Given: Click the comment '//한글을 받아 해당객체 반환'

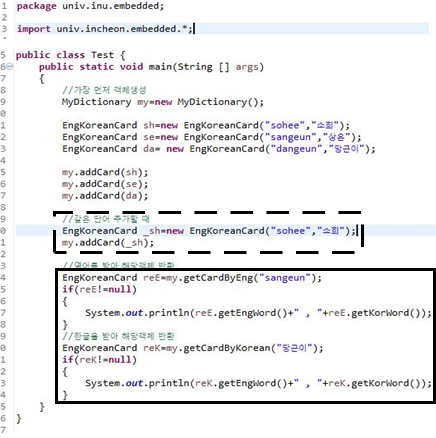Looking at the screenshot, I should (118, 336).
